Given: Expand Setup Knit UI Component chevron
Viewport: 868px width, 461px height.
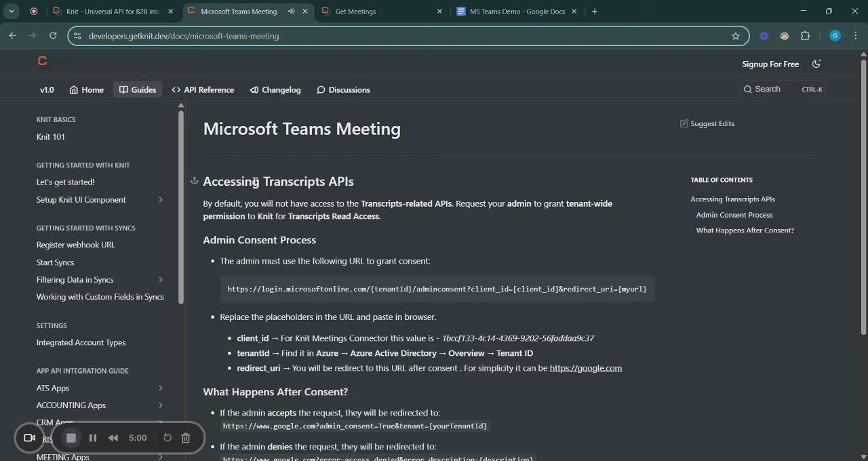Looking at the screenshot, I should 161,199.
